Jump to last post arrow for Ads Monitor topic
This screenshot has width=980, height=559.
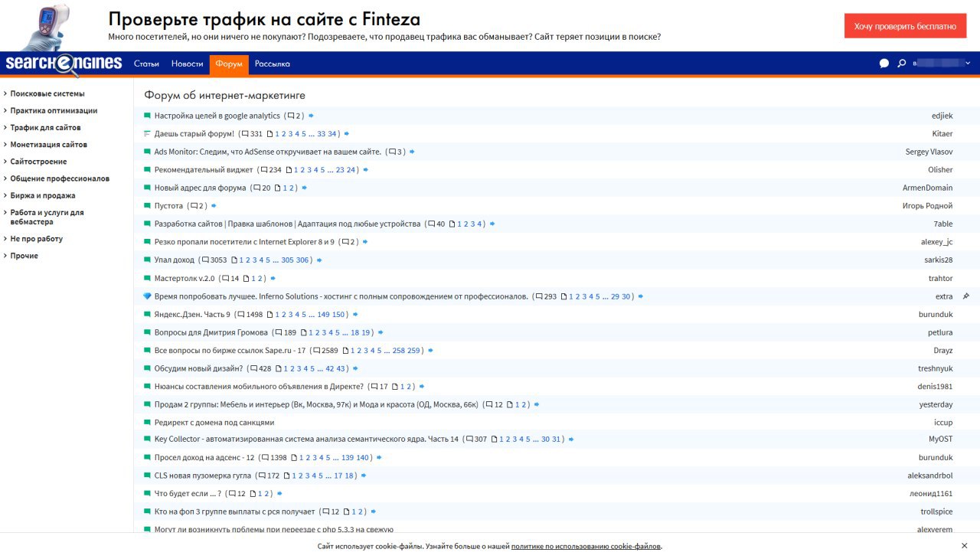412,152
